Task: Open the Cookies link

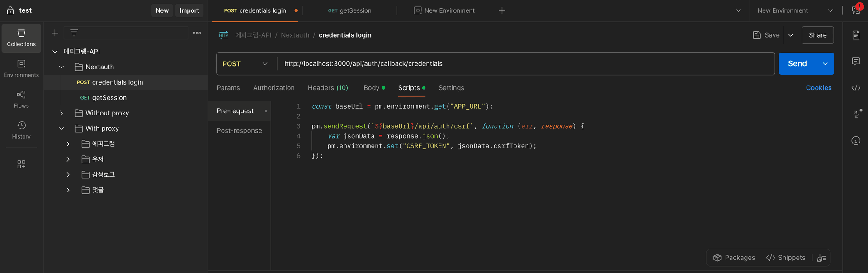Action: tap(818, 88)
